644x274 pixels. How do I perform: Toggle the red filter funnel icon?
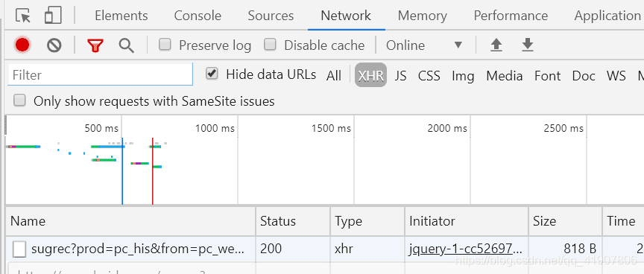click(95, 45)
